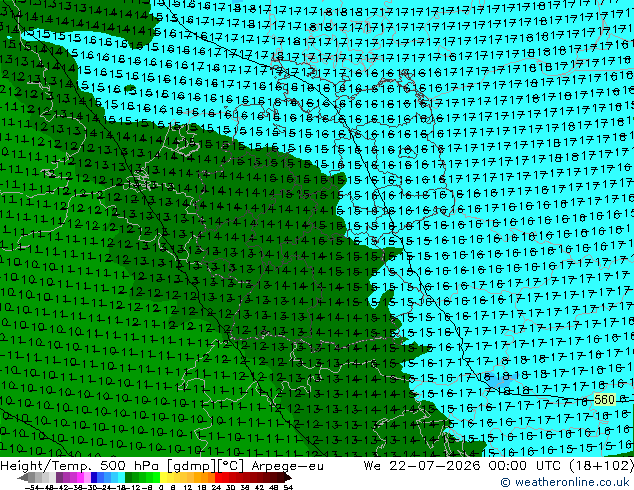
Task: Click the legend's right dark-red arrow end
Action: coord(288,477)
